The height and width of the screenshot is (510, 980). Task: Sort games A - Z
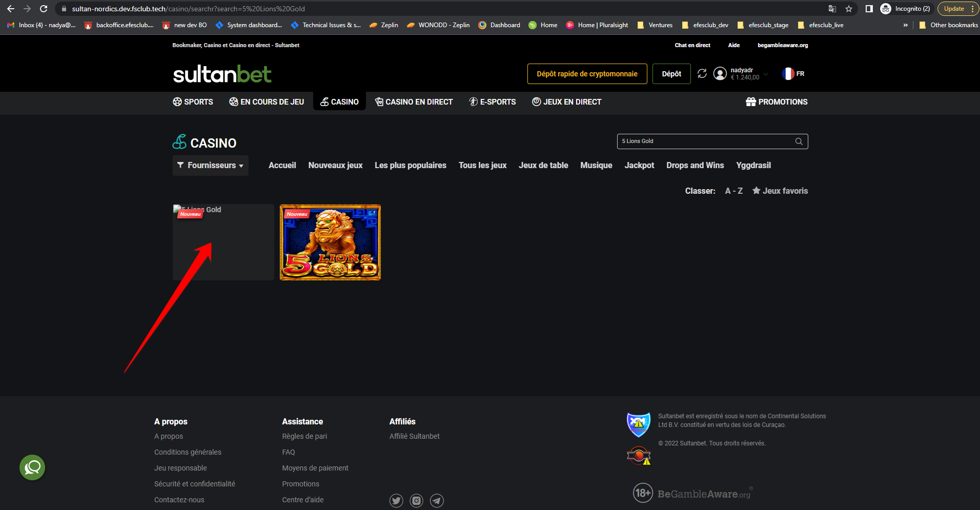tap(734, 191)
